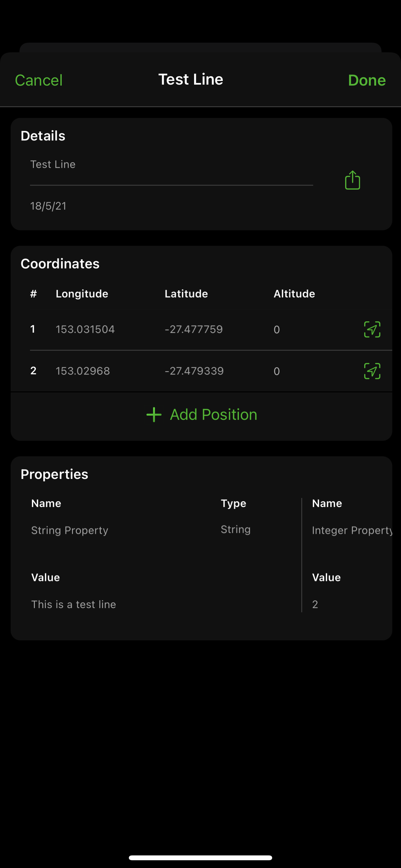Confirm changes with Done
The height and width of the screenshot is (868, 401).
click(367, 80)
